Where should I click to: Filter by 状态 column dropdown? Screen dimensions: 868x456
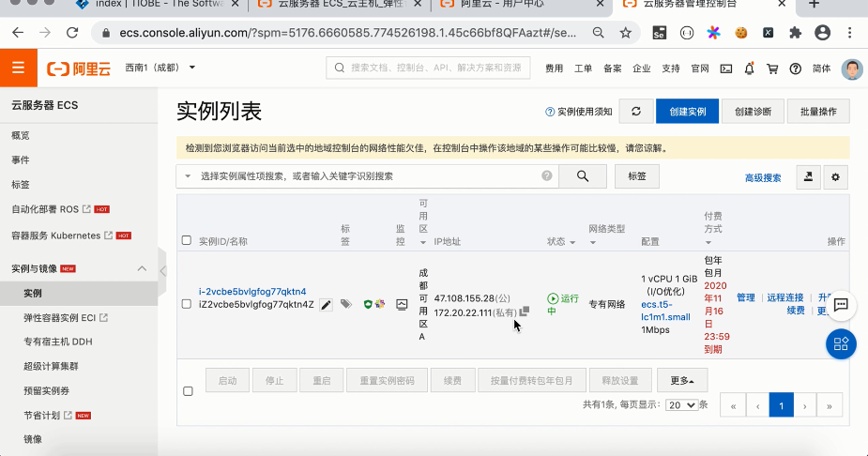coord(572,242)
